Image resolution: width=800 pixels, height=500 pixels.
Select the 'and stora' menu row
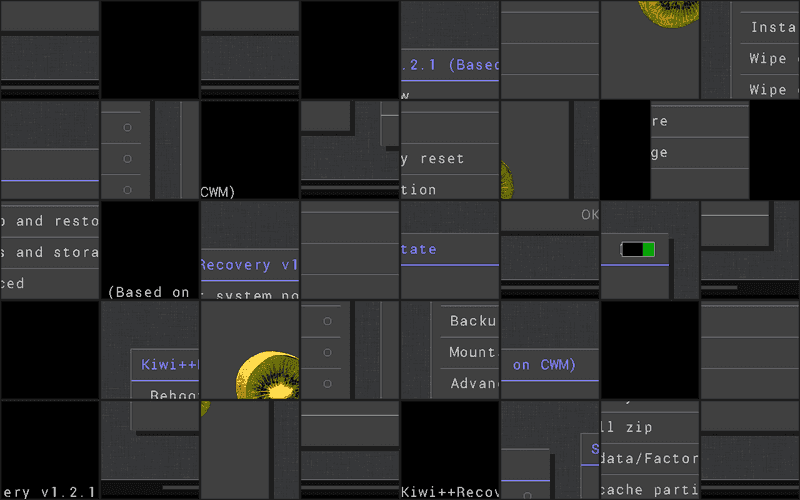pyautogui.click(x=49, y=252)
